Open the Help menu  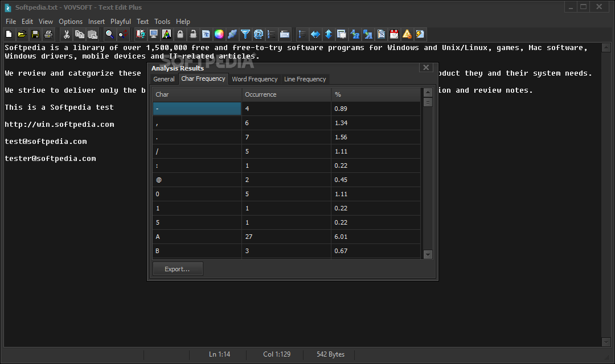pos(183,22)
